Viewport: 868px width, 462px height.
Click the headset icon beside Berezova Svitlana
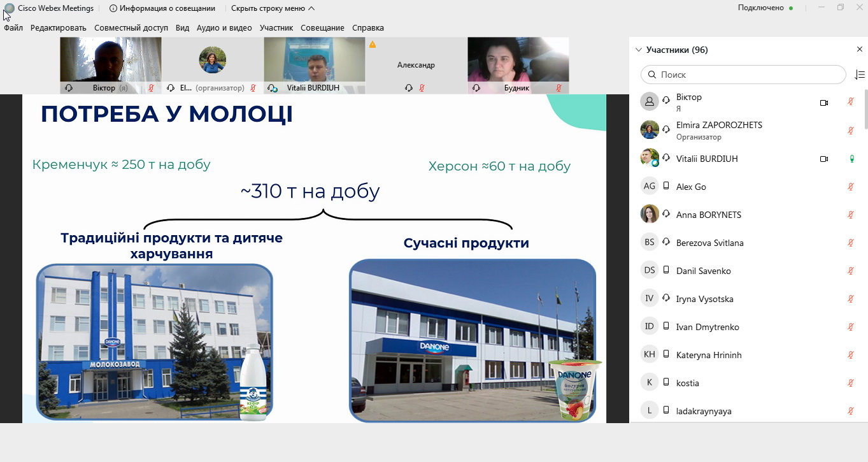666,243
